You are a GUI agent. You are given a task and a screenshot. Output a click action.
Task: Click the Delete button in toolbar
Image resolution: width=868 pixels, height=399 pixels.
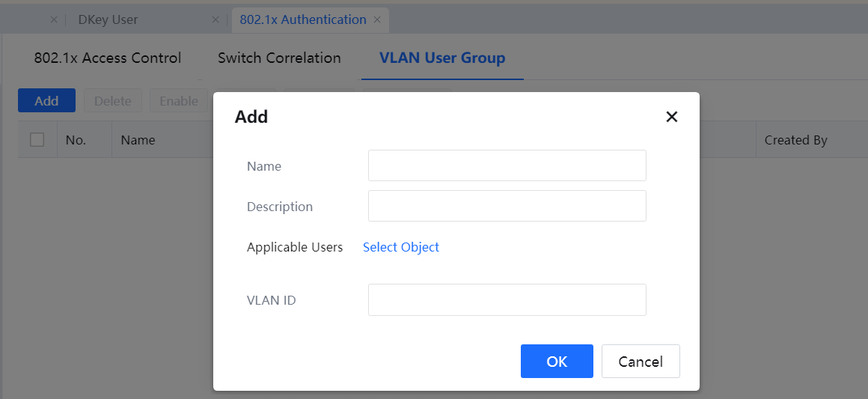point(112,101)
